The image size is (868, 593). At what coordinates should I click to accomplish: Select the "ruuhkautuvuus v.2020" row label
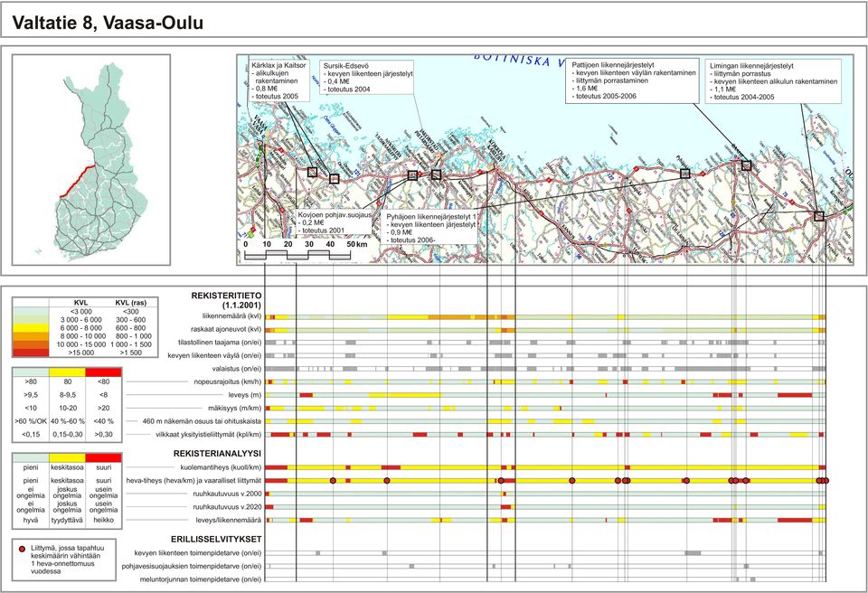click(x=227, y=506)
